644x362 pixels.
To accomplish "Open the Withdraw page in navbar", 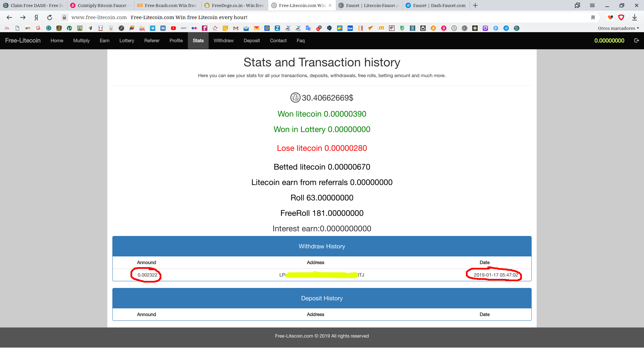I will (223, 41).
